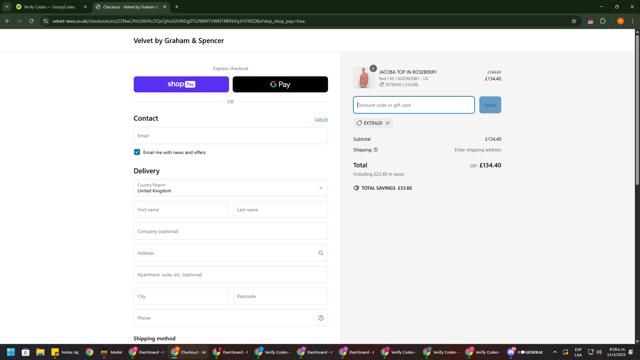Focus the discount code or gift card field

414,105
